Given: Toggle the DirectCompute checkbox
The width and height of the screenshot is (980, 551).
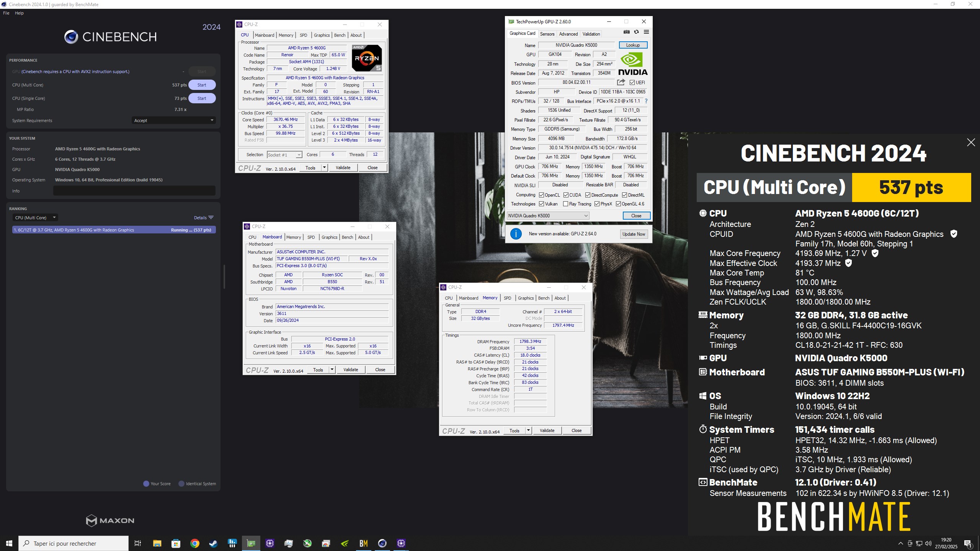Looking at the screenshot, I should [x=588, y=195].
